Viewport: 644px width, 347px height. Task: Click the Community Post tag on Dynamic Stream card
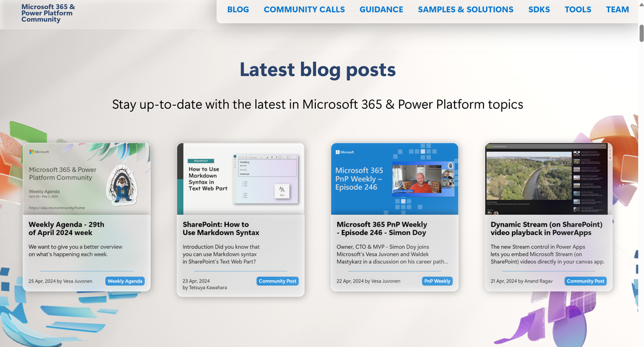586,281
